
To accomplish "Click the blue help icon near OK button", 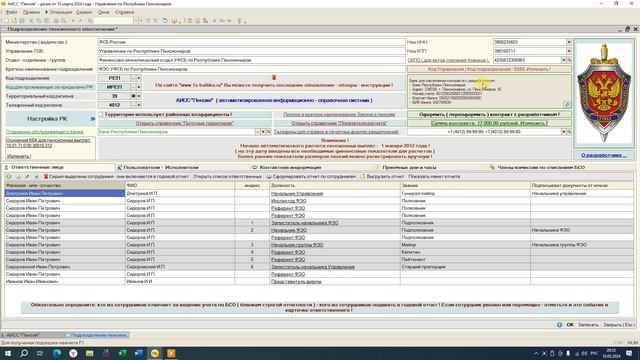I will click(559, 325).
